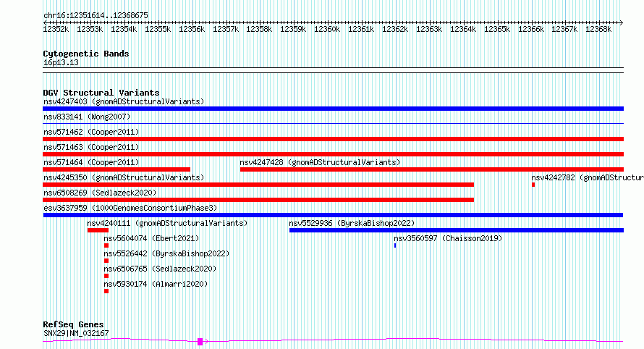Click the 12366k ruler tick label
This screenshot has width=644, height=349.
pyautogui.click(x=530, y=29)
